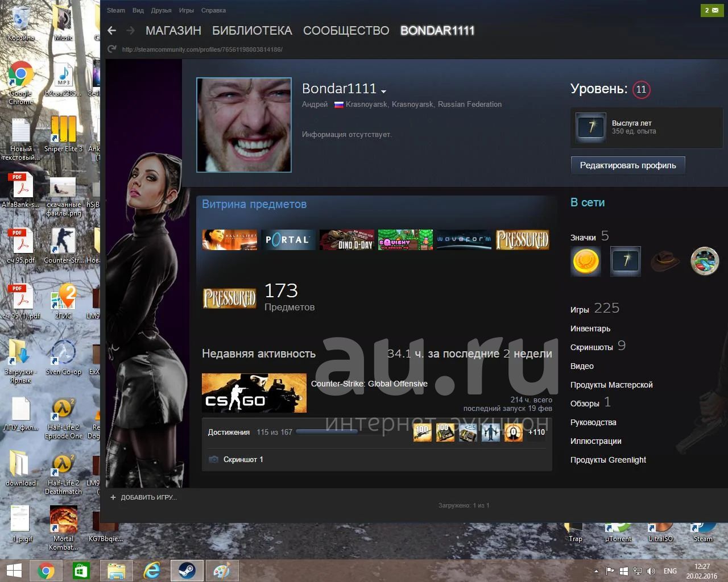View the fourth CS:GO achievement icon
The image size is (728, 582).
point(490,433)
